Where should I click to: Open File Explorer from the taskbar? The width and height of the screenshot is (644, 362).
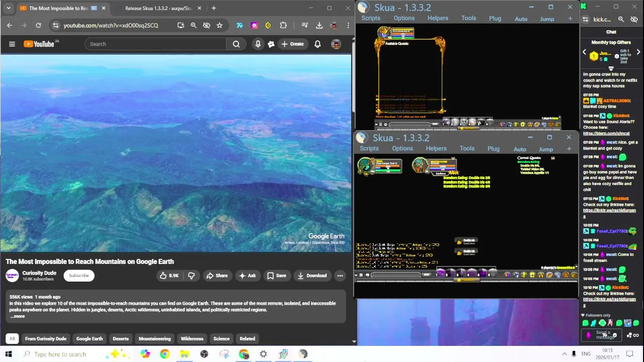pyautogui.click(x=184, y=354)
